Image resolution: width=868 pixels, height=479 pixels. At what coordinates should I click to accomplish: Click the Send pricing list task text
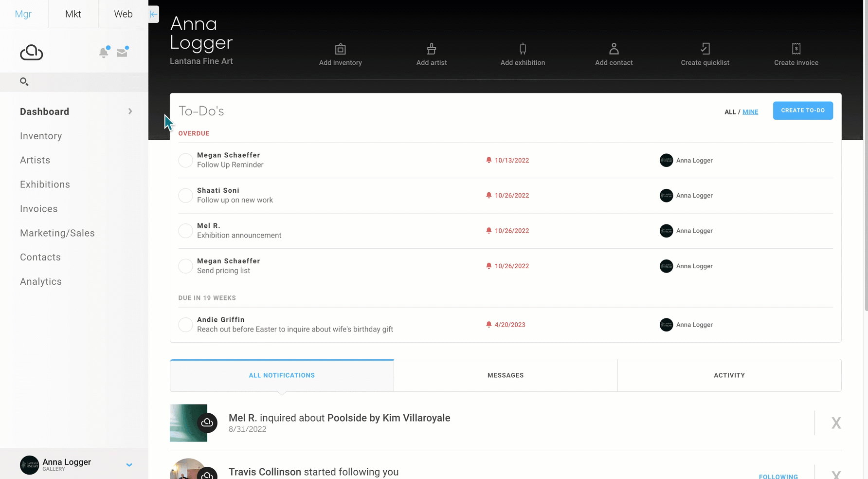pos(223,271)
